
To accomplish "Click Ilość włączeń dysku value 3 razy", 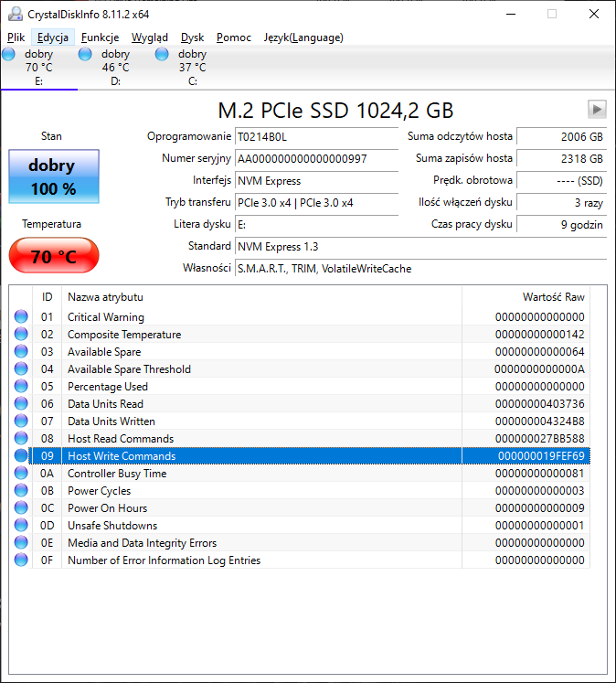I will pos(561,203).
